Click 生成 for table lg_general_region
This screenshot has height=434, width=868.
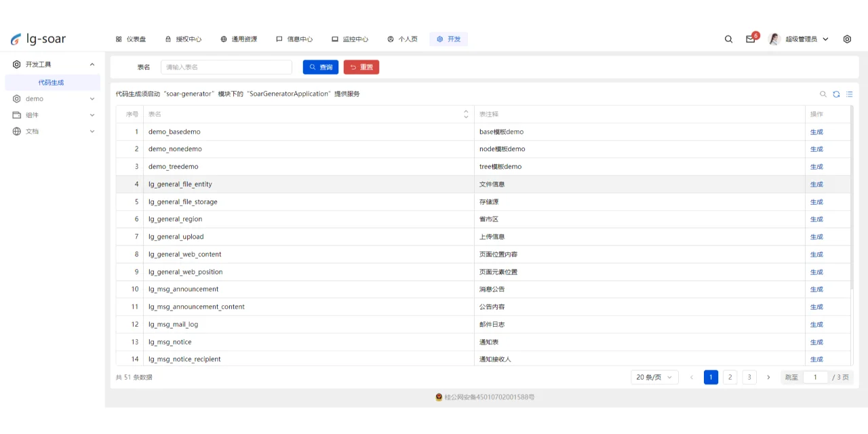[816, 219]
